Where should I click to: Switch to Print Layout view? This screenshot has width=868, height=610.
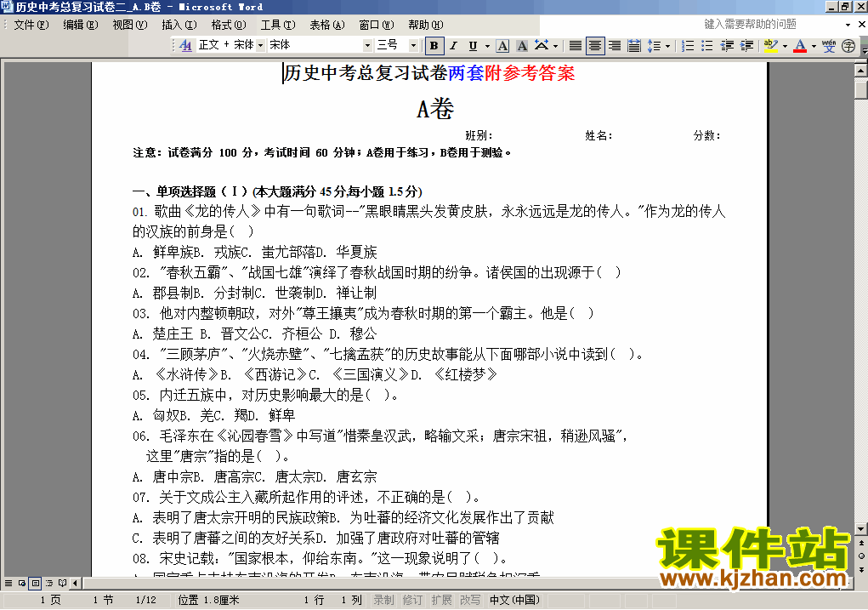pos(36,583)
